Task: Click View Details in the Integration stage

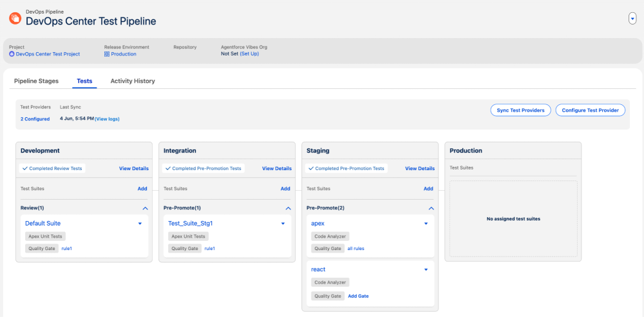Action: coord(277,169)
